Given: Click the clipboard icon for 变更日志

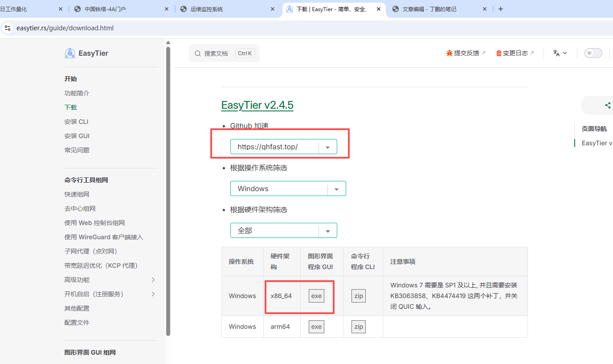Looking at the screenshot, I should coord(499,53).
